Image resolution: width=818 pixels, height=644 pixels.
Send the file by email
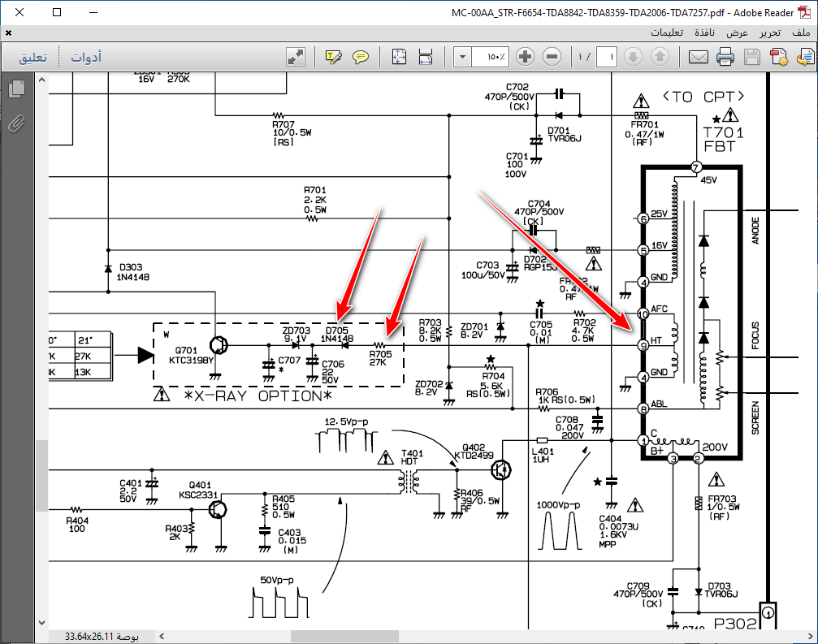tap(699, 57)
